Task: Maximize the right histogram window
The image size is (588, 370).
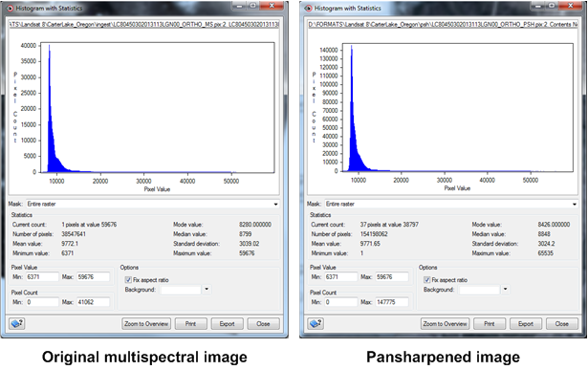Action: 552,6
